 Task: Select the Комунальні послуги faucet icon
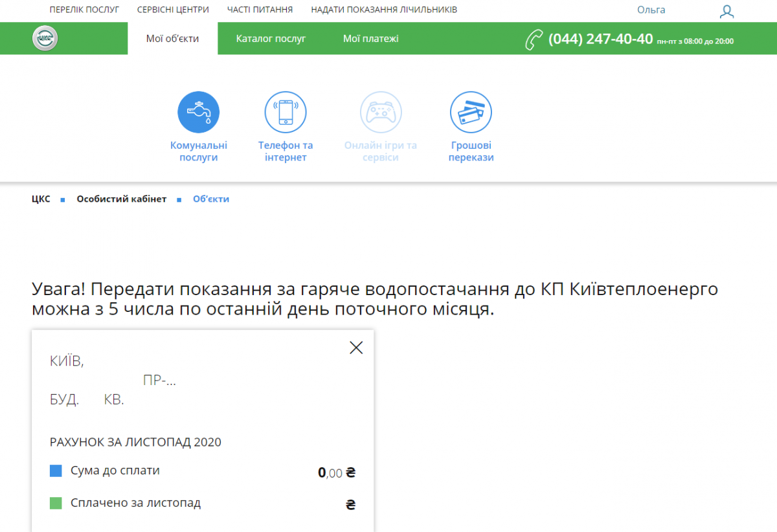(199, 112)
